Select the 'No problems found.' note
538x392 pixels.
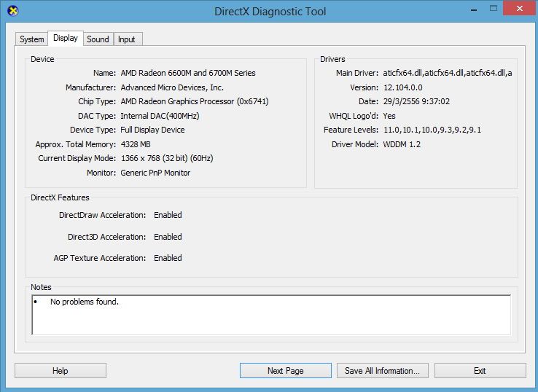[x=85, y=302]
